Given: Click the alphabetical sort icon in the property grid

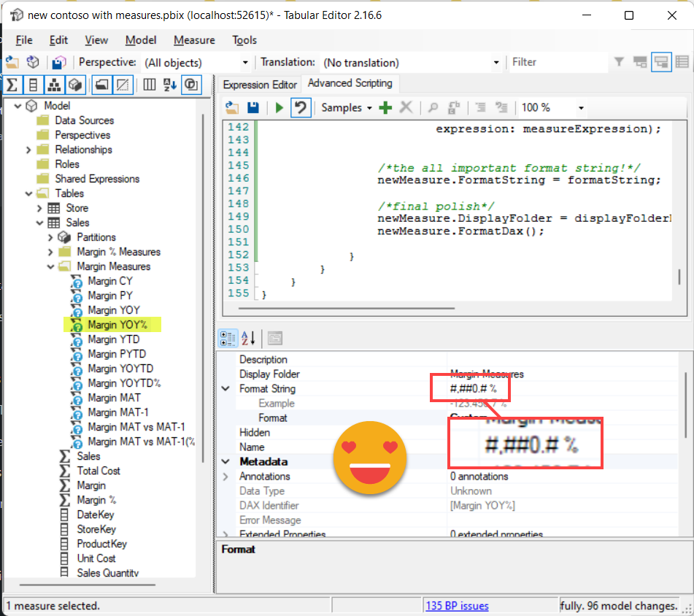Looking at the screenshot, I should coord(248,338).
